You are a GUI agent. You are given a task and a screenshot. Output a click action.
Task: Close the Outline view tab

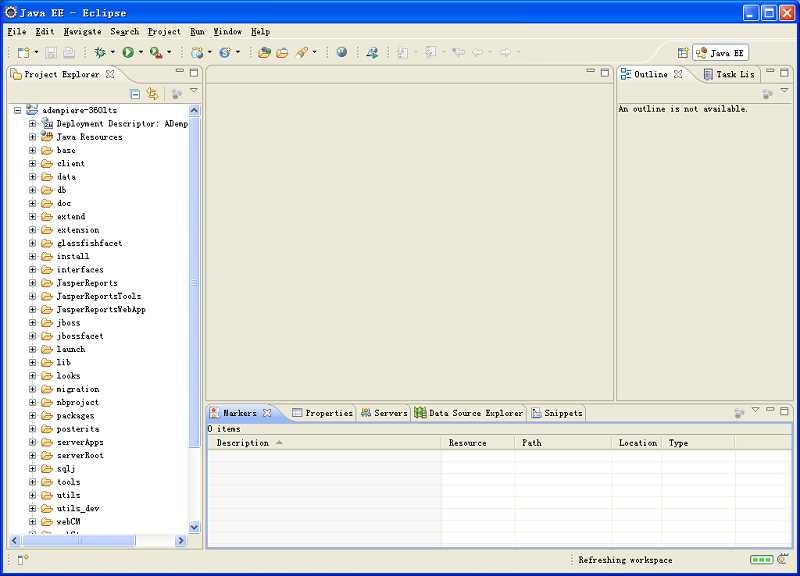[x=678, y=74]
